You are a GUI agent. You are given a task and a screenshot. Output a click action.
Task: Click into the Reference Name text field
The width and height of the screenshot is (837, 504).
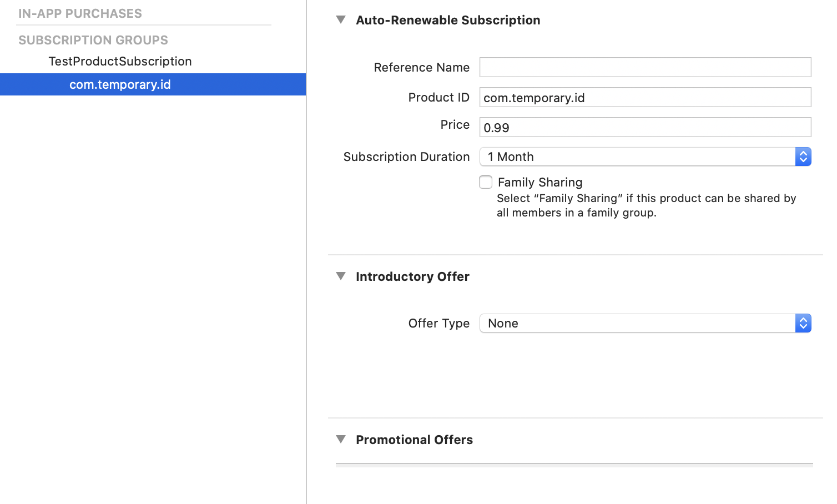(x=645, y=67)
